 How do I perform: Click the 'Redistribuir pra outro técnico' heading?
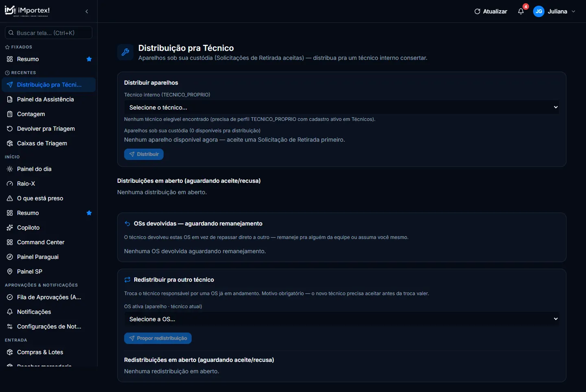point(174,280)
